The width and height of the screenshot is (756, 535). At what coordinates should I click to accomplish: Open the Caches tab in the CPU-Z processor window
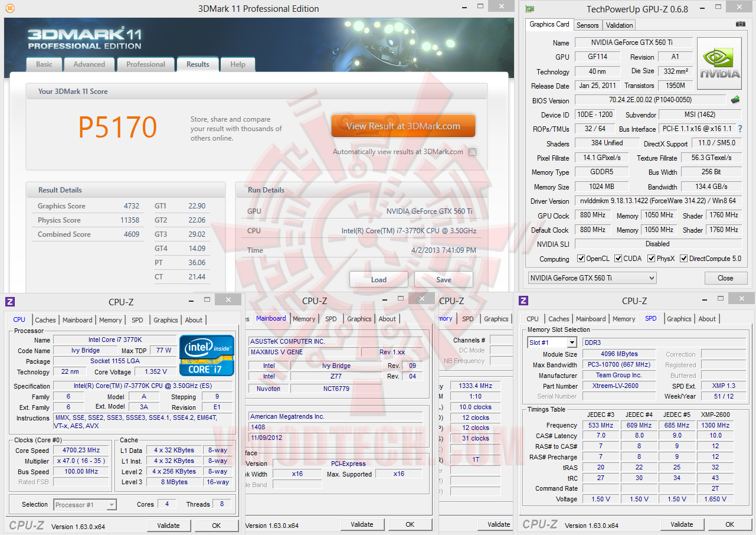pyautogui.click(x=45, y=320)
